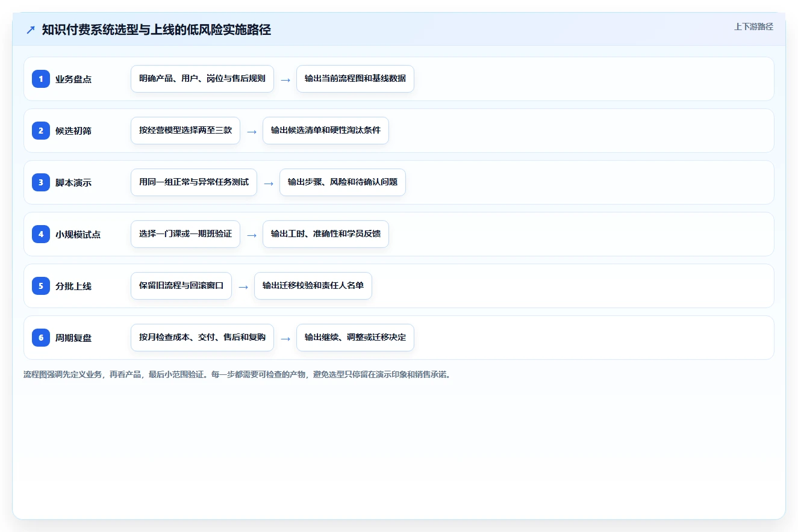
Task: Click the arrow in the 小规模试点 row
Action: pos(252,235)
